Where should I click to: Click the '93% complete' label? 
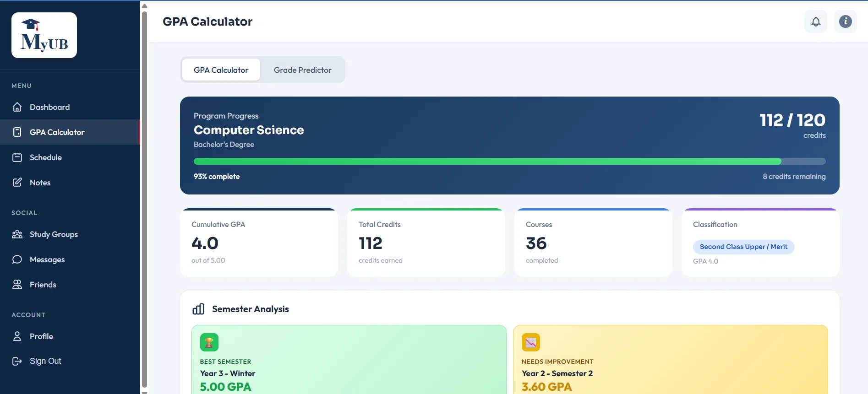pyautogui.click(x=217, y=177)
